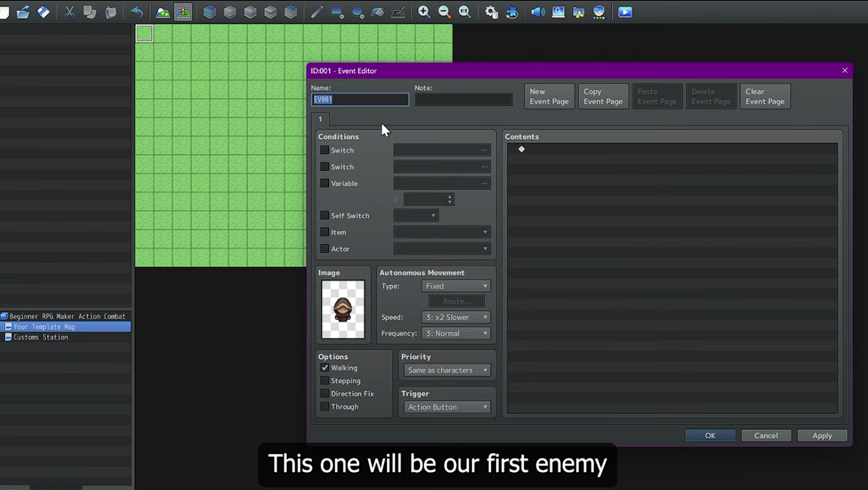Click the Cut scissors icon in toolbar
Image resolution: width=868 pixels, height=490 pixels.
(69, 12)
